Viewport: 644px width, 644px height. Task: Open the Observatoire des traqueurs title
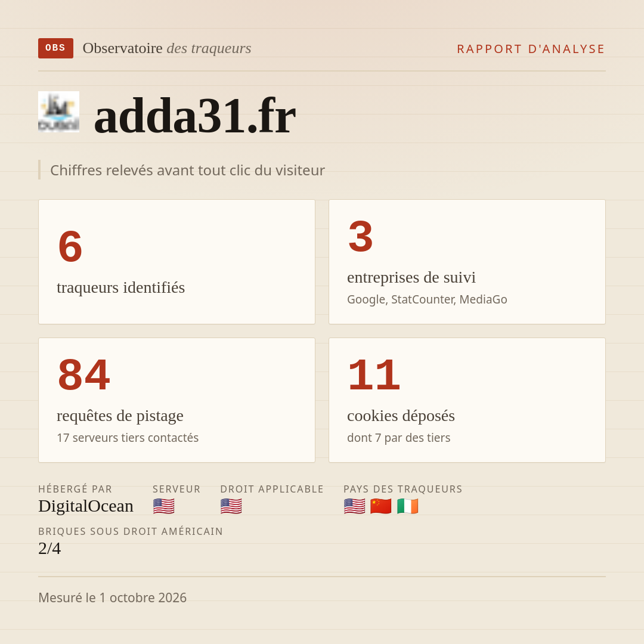[x=167, y=48]
